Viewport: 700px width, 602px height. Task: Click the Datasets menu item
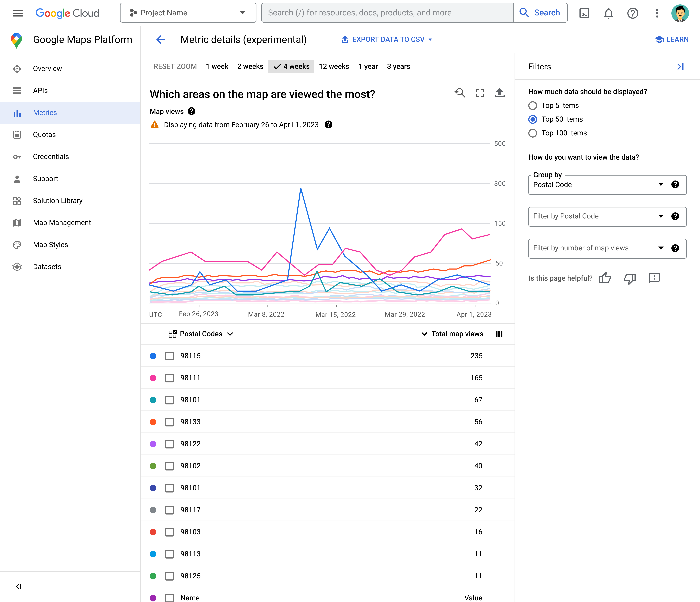(47, 266)
